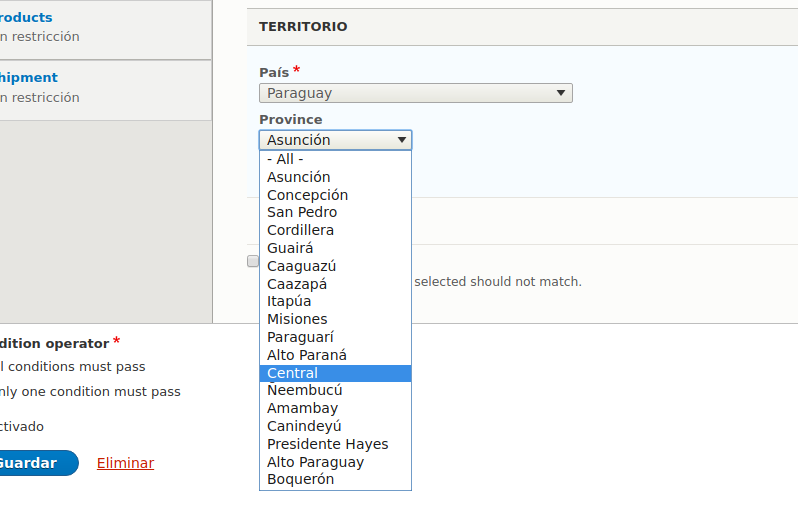Select San Pedro option
The width and height of the screenshot is (798, 509).
(335, 212)
